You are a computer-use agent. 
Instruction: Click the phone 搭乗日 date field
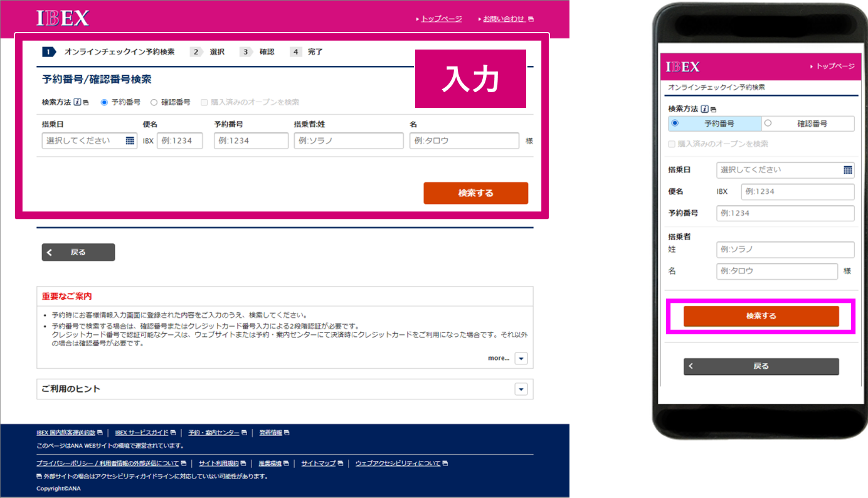pos(785,170)
